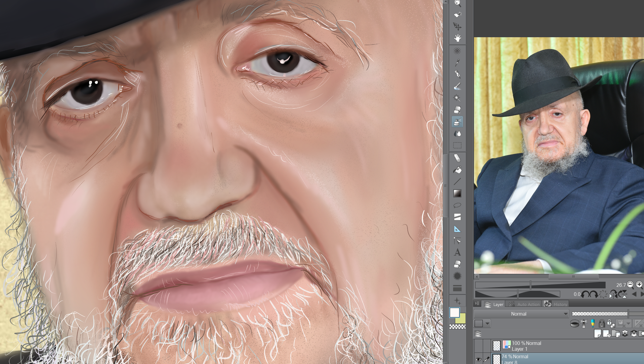Screen dimensions: 644x364
Task: Open the layer color palette dropdown arrow
Action: (487, 323)
